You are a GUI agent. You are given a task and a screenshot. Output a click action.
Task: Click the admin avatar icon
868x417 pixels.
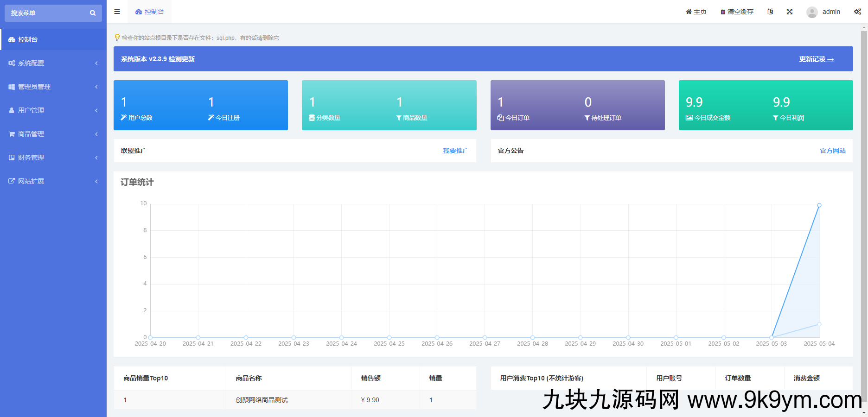coord(812,12)
